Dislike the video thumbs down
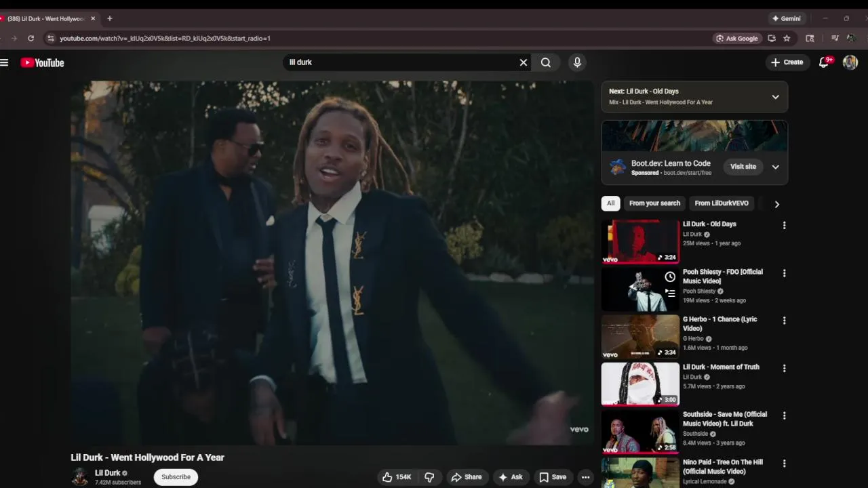 tap(429, 477)
